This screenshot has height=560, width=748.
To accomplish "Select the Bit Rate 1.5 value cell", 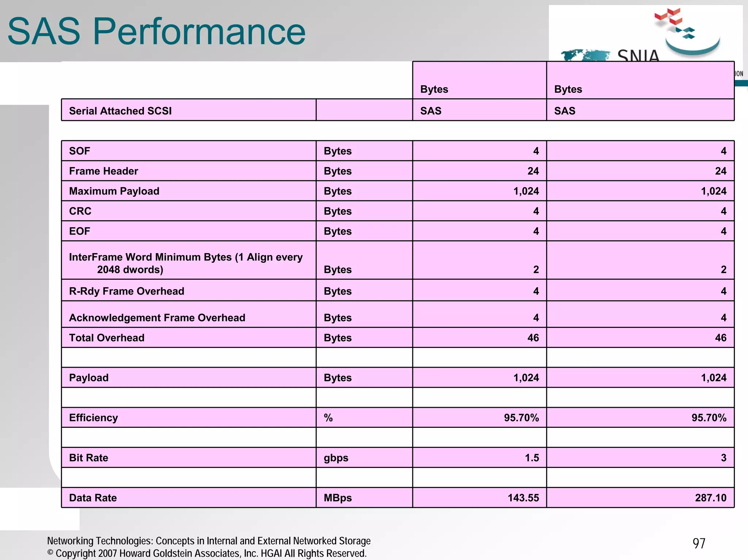I will click(531, 458).
